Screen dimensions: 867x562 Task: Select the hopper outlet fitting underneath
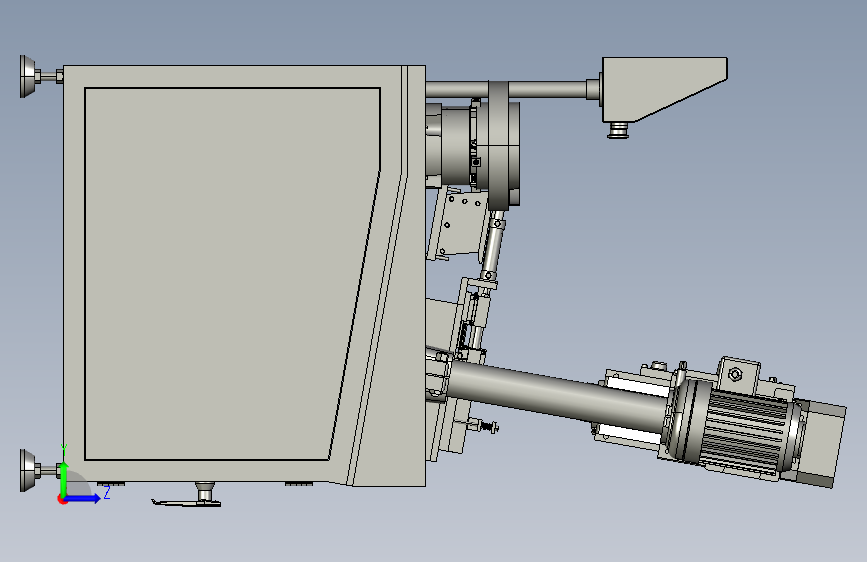coord(618,131)
